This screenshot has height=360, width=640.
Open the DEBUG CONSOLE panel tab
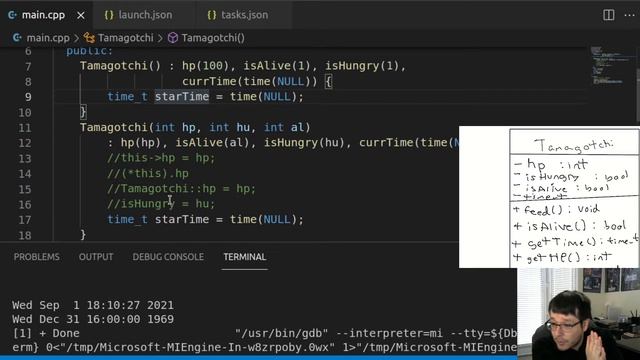168,257
